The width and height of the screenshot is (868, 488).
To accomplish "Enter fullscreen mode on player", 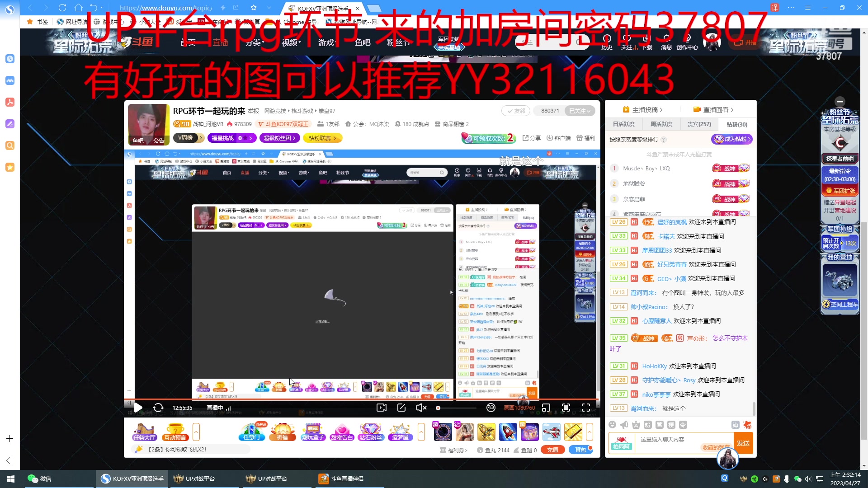I will pos(586,408).
